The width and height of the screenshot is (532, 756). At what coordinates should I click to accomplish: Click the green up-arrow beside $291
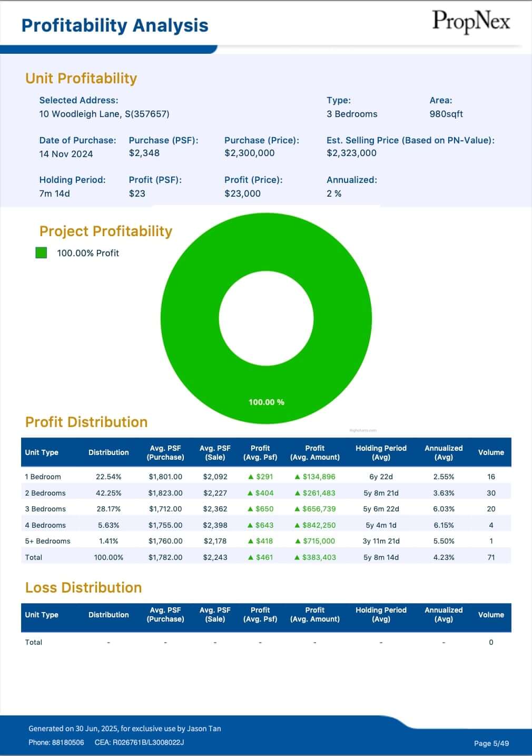251,477
